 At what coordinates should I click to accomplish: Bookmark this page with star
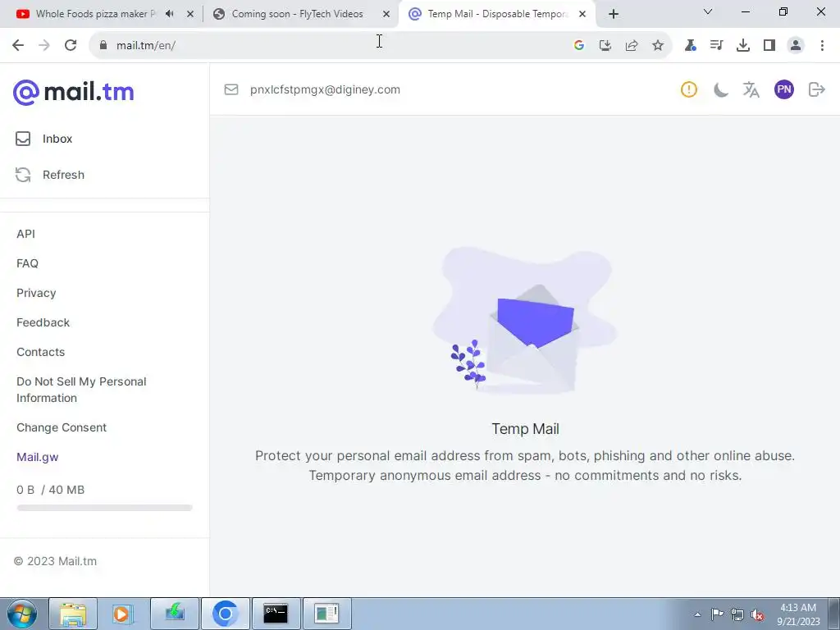[x=658, y=46]
